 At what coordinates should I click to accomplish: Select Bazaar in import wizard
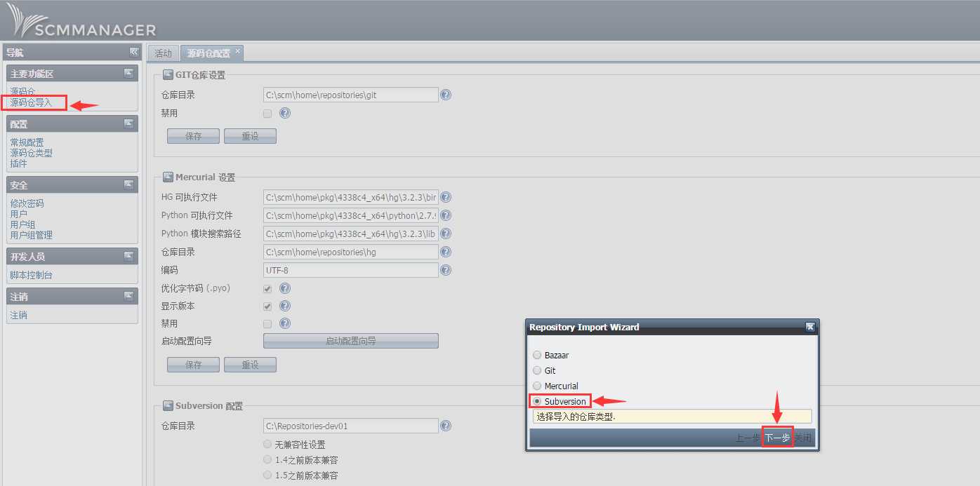point(538,355)
